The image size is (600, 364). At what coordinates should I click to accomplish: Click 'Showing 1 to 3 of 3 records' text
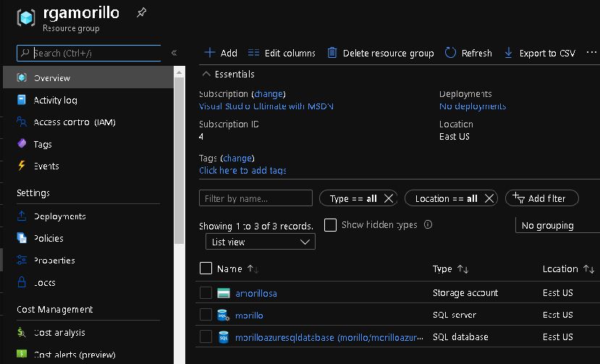256,226
